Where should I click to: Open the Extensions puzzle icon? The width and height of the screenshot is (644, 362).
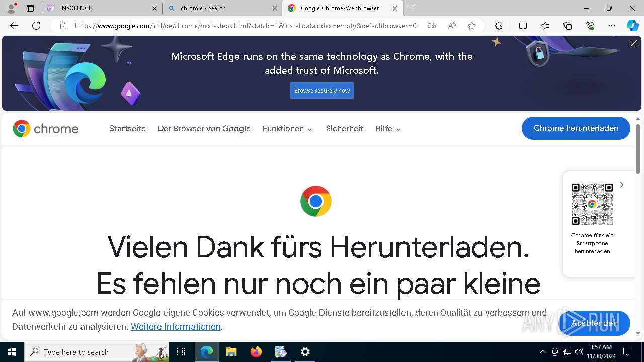[499, 26]
